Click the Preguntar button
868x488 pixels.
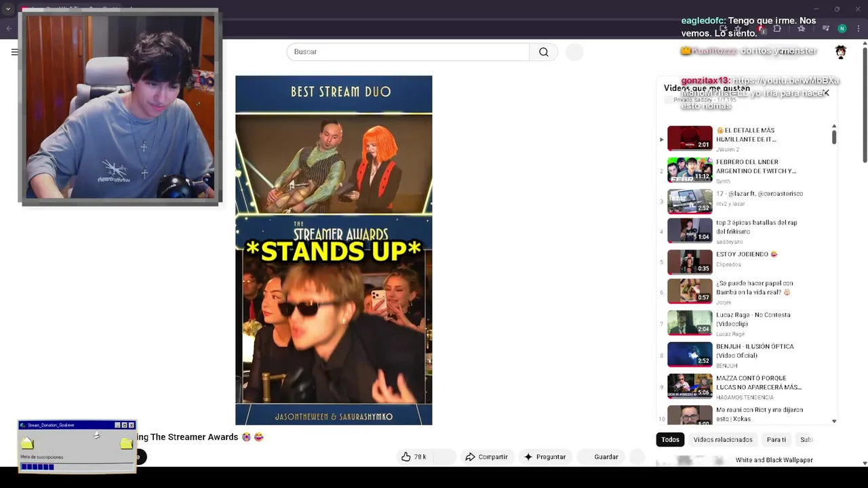click(545, 457)
